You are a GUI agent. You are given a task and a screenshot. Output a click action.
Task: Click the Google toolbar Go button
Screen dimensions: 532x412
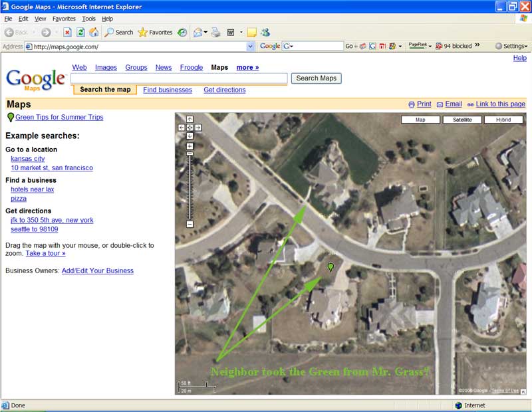tap(348, 46)
